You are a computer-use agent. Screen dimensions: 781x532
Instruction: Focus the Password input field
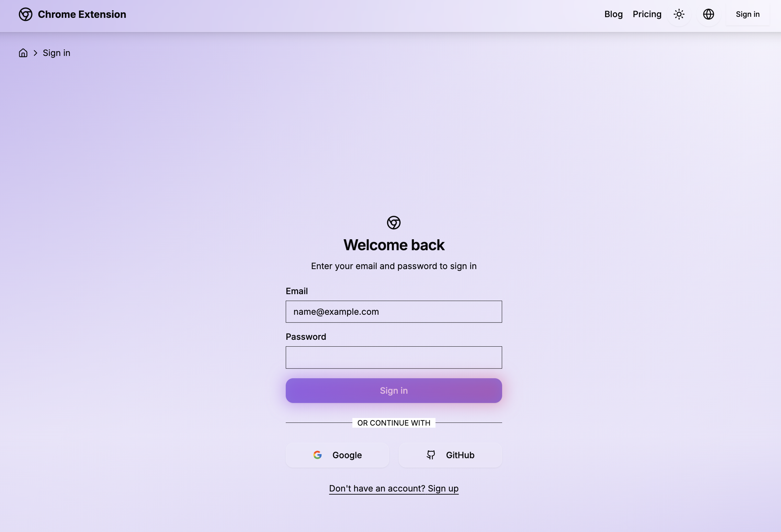[394, 357]
